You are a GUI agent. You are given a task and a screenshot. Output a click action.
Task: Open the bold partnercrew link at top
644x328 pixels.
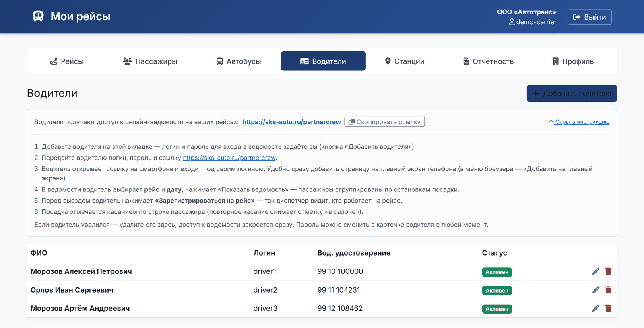click(x=291, y=122)
